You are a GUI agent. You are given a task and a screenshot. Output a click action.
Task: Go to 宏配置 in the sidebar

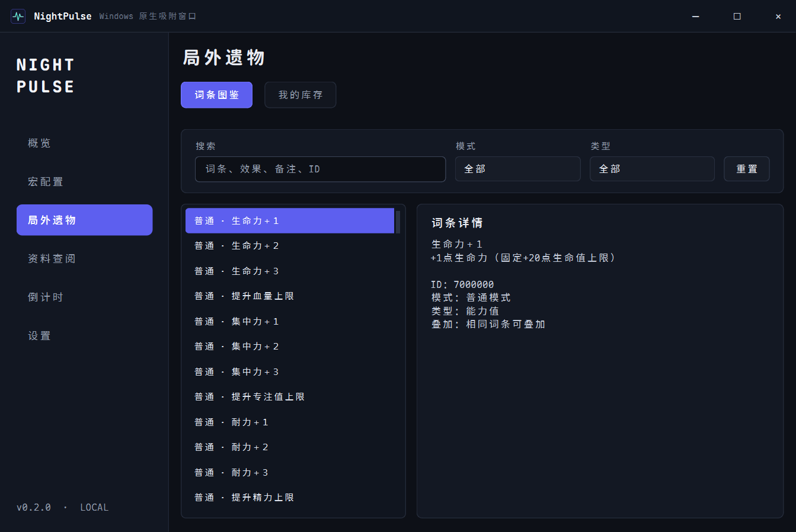point(85,181)
